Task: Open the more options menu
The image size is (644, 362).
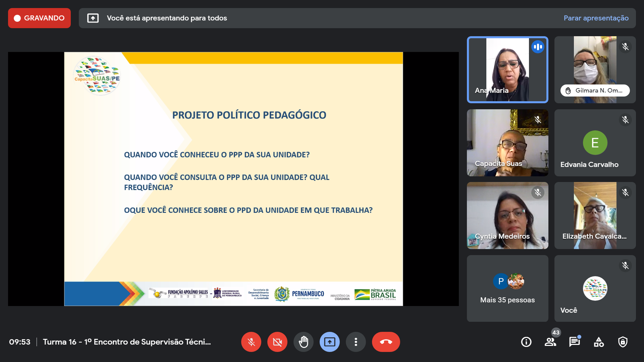Action: (356, 342)
